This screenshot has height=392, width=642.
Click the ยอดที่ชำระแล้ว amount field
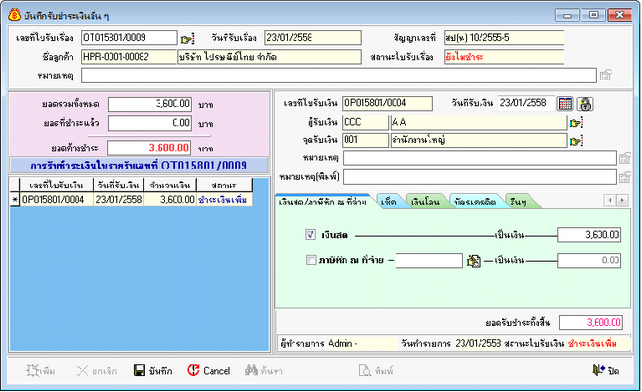(150, 123)
